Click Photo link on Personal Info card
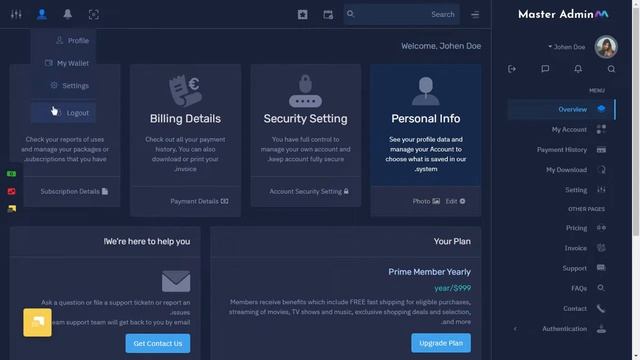The height and width of the screenshot is (360, 640). (x=426, y=201)
